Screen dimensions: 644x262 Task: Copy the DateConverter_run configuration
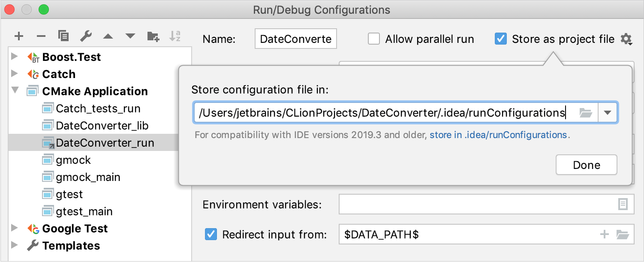click(63, 36)
